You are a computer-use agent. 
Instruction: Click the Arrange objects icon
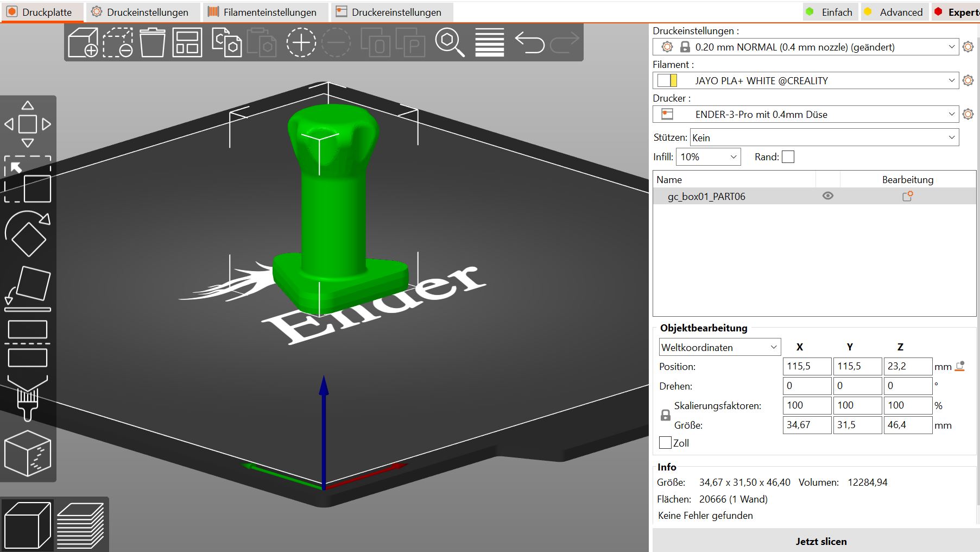(x=187, y=42)
